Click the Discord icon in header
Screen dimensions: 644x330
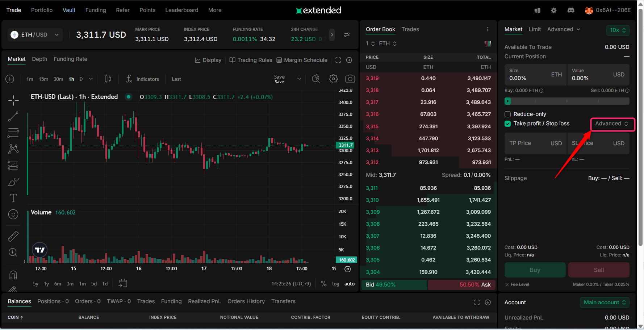[570, 11]
